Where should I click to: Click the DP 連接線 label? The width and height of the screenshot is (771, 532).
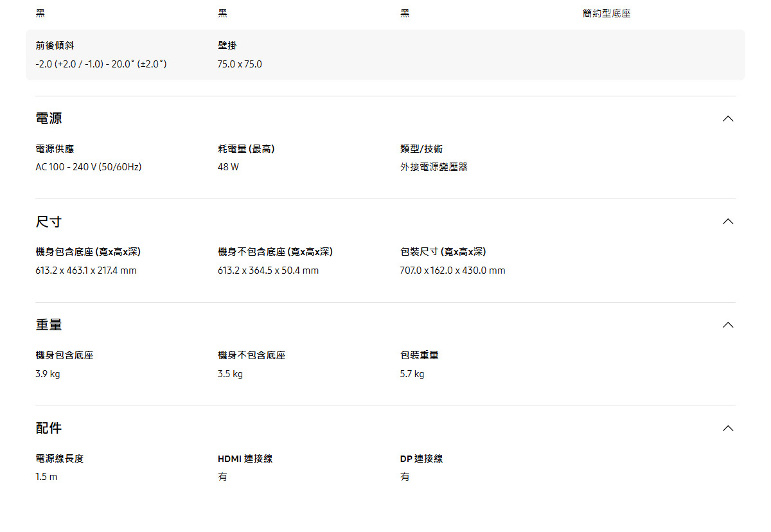421,459
